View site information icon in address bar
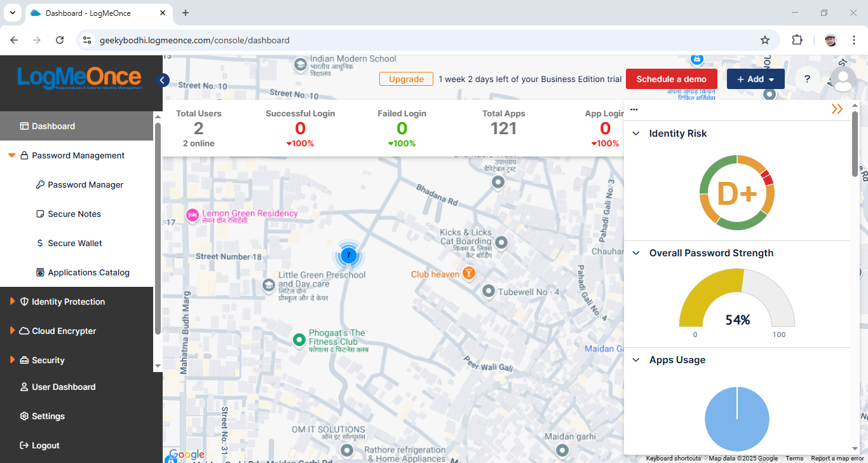The width and height of the screenshot is (868, 463). (x=88, y=40)
